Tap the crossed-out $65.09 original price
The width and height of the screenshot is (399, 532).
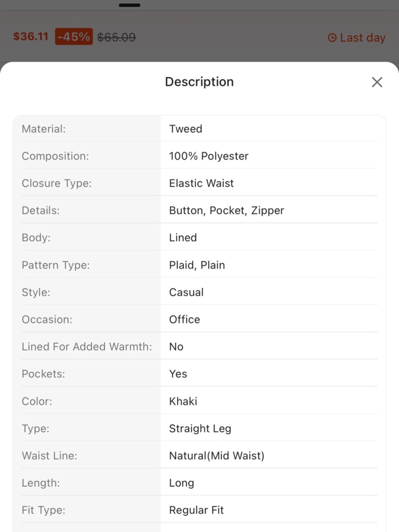click(117, 38)
